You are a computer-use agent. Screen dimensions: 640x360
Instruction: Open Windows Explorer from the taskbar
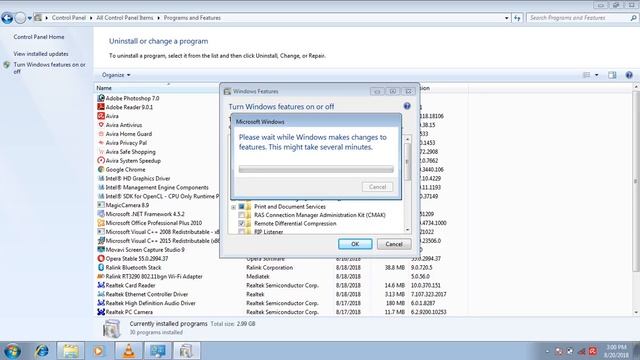click(x=71, y=351)
